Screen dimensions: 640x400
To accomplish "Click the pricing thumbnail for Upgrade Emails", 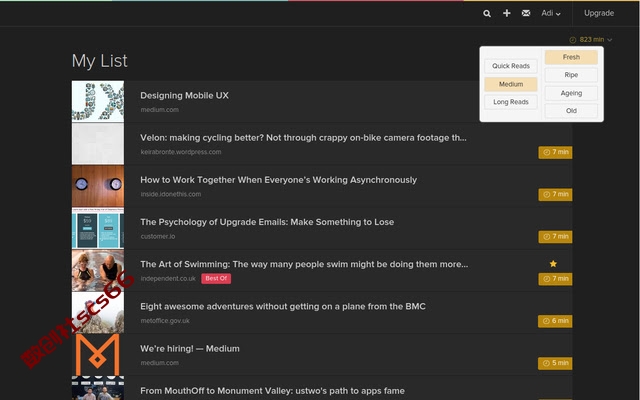I will pyautogui.click(x=98, y=228).
